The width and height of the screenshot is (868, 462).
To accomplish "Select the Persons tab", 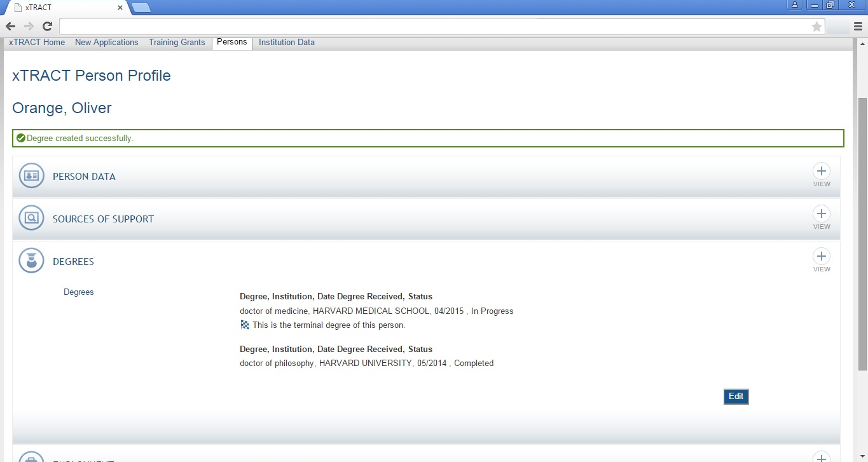I will 231,43.
